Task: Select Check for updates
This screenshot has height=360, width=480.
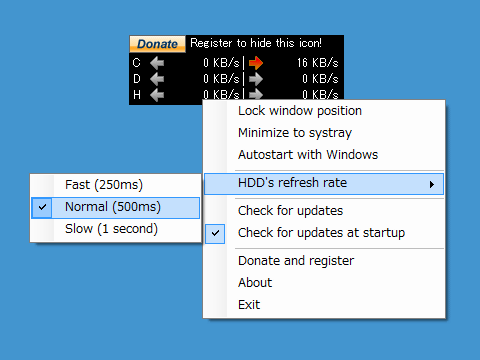Action: 324,211
